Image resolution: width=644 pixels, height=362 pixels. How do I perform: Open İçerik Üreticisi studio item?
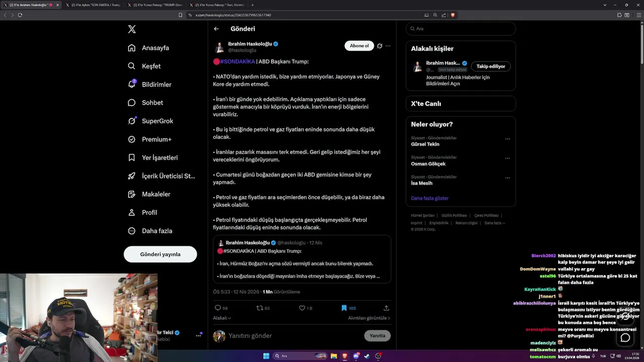[161, 176]
